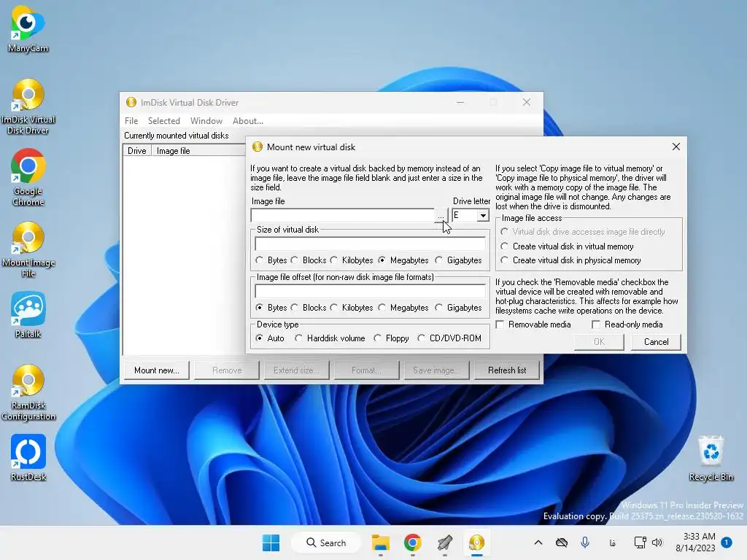Choose Floppy device type
The image size is (747, 560).
(392, 338)
